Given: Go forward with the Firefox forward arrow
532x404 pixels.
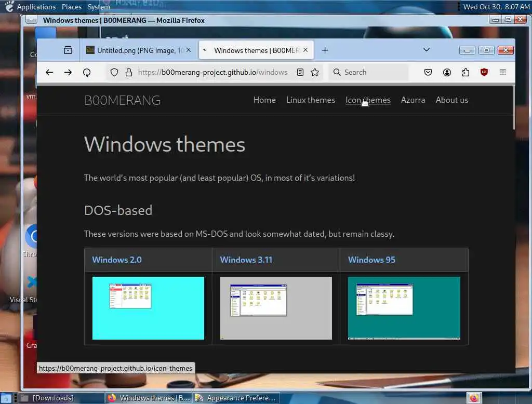Looking at the screenshot, I should [68, 72].
